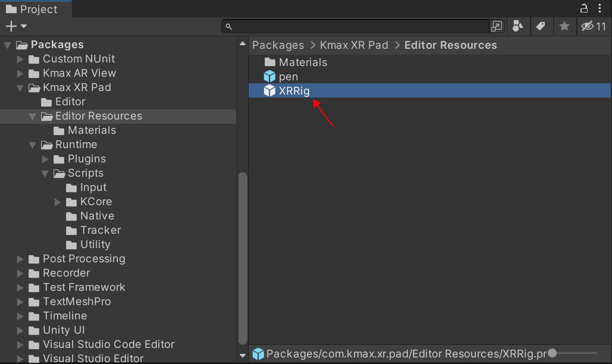Viewport: 612px width, 364px height.
Task: Open the Materials folder in asset list
Action: (303, 62)
